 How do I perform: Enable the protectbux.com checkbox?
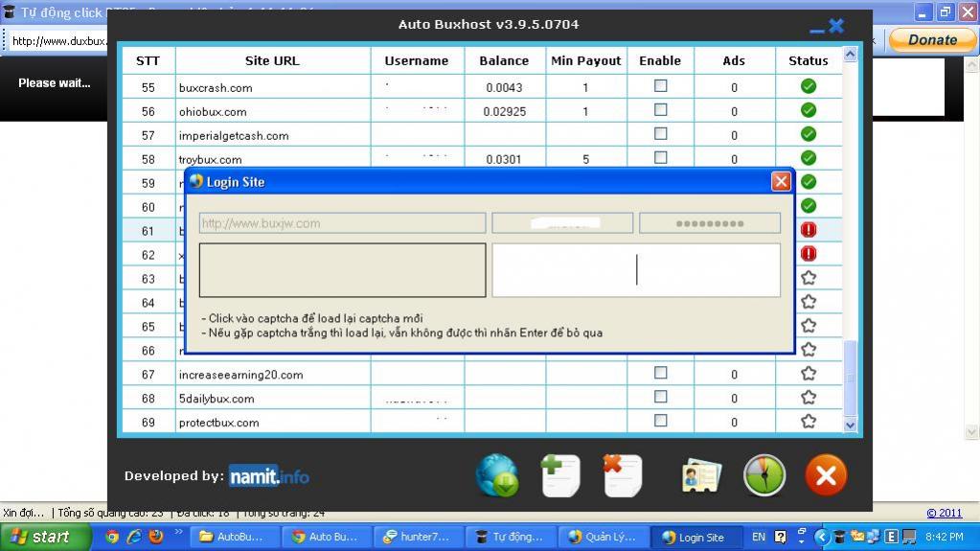tap(660, 421)
